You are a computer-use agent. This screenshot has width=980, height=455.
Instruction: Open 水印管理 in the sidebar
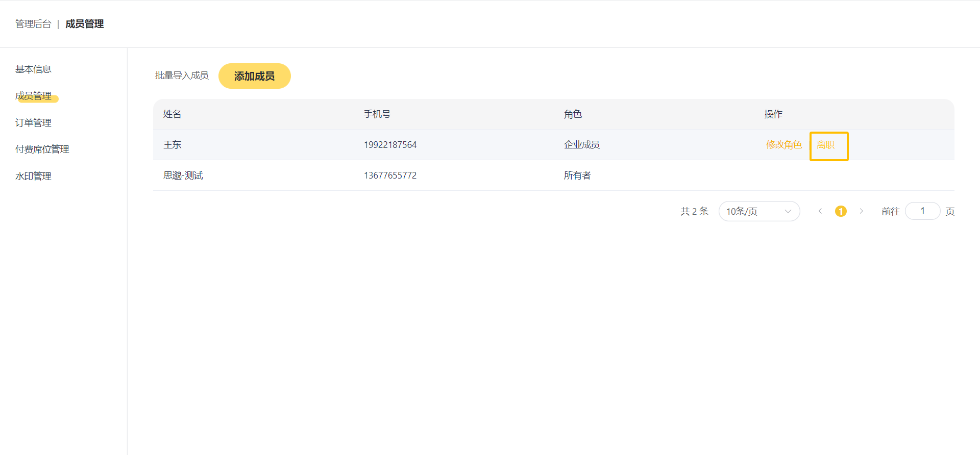pos(33,176)
